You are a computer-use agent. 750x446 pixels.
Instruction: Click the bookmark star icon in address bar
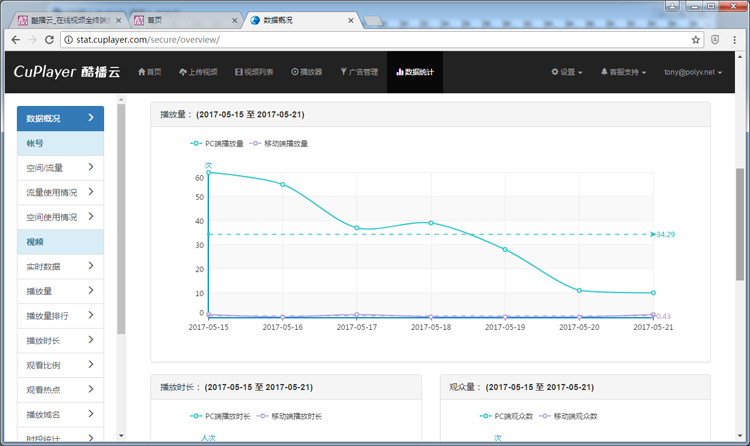[696, 39]
